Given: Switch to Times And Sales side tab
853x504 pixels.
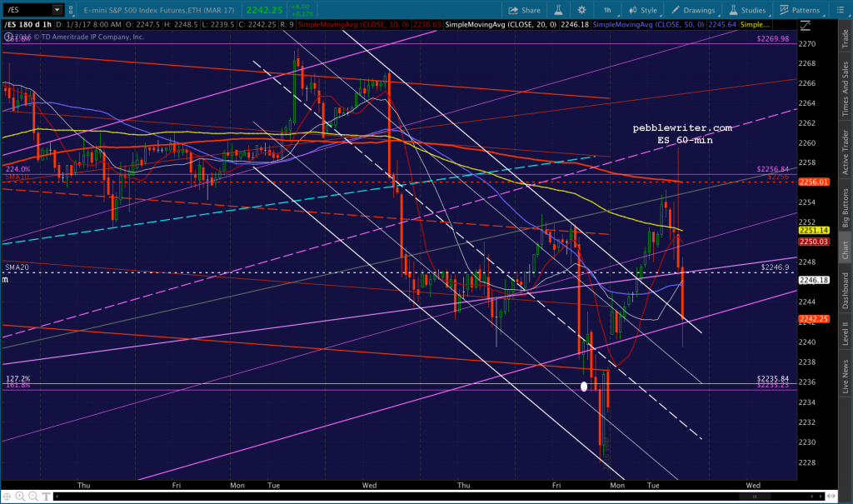Looking at the screenshot, I should [x=846, y=88].
